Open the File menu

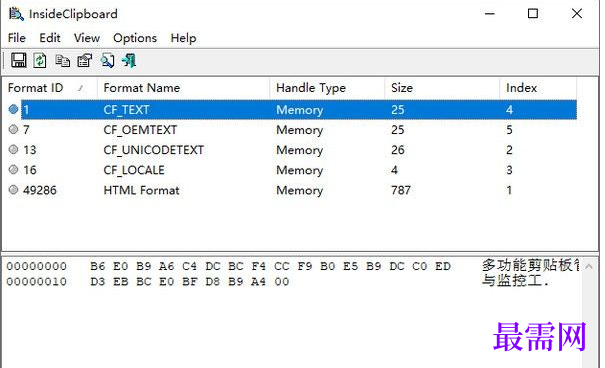(x=17, y=38)
